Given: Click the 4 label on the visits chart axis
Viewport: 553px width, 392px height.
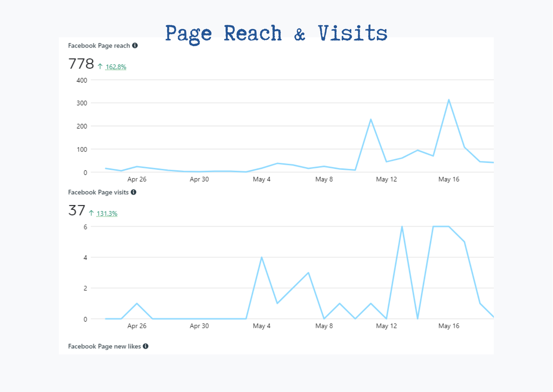Looking at the screenshot, I should tap(85, 258).
